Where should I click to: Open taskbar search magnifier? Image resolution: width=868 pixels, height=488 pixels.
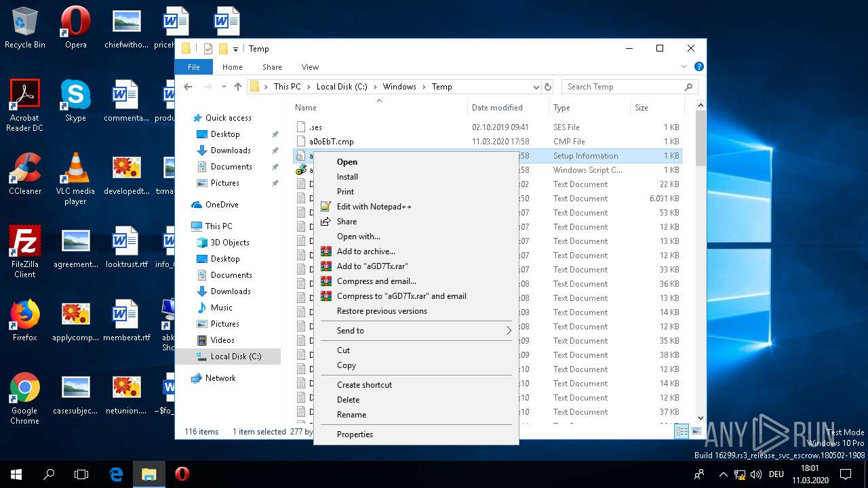[49, 474]
